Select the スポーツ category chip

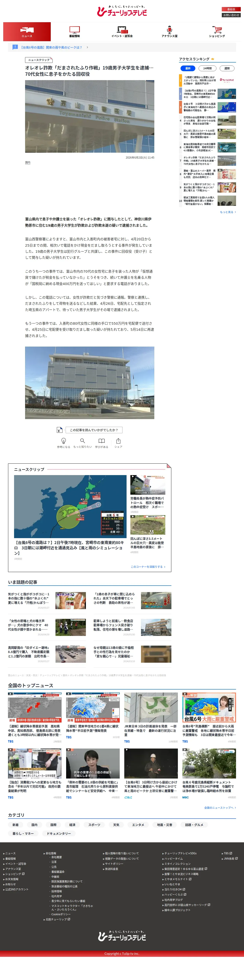[x=94, y=825]
